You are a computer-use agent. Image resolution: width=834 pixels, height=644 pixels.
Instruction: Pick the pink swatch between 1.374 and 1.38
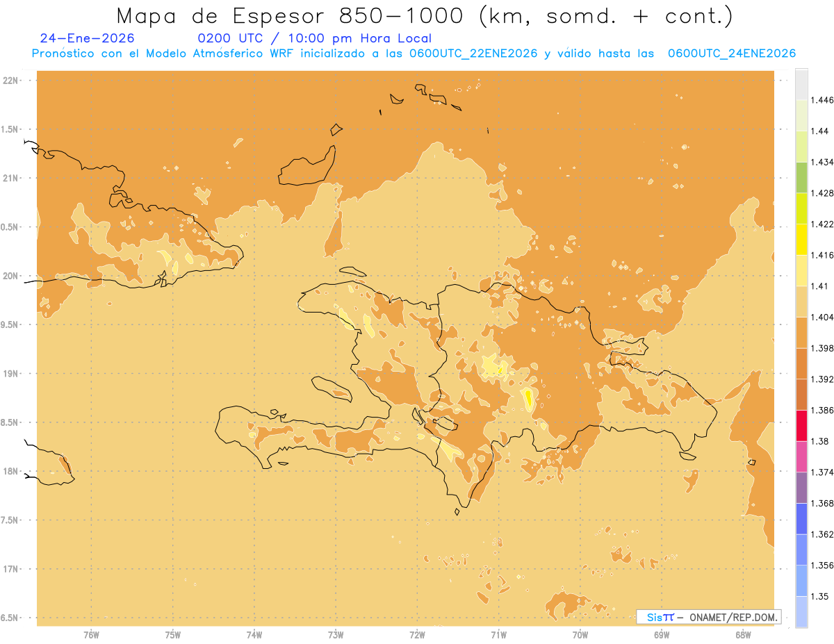(x=801, y=456)
